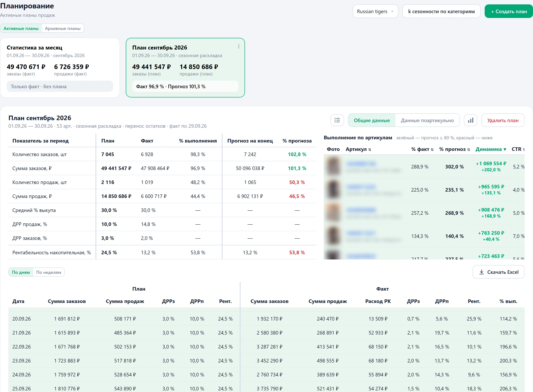Click Рентабельность накопительная, % row label
The image size is (533, 392).
tap(52, 252)
